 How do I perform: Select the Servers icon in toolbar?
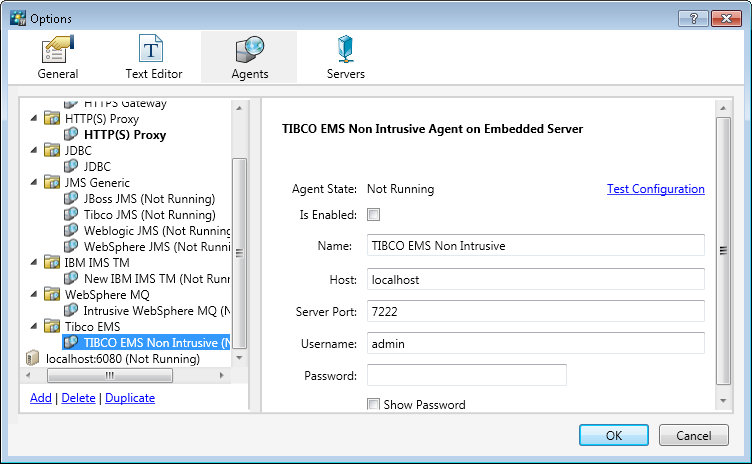pos(345,50)
